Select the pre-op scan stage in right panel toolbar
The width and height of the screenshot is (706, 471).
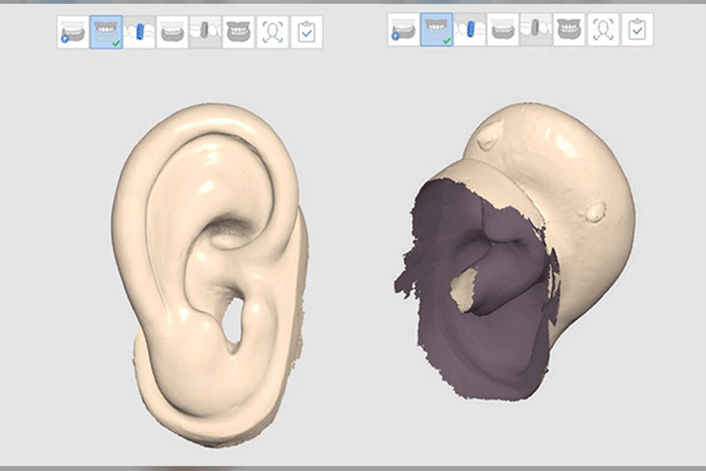(403, 31)
